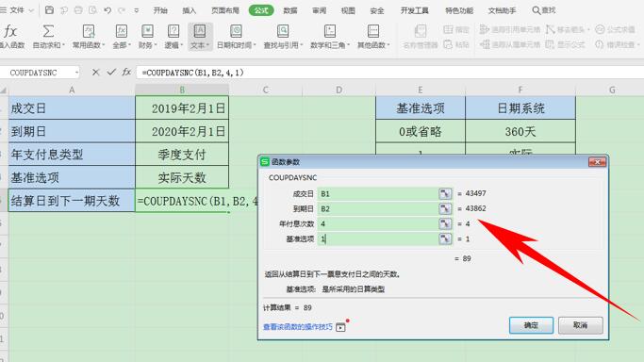Click the 名称管理器 icon

coord(420,32)
